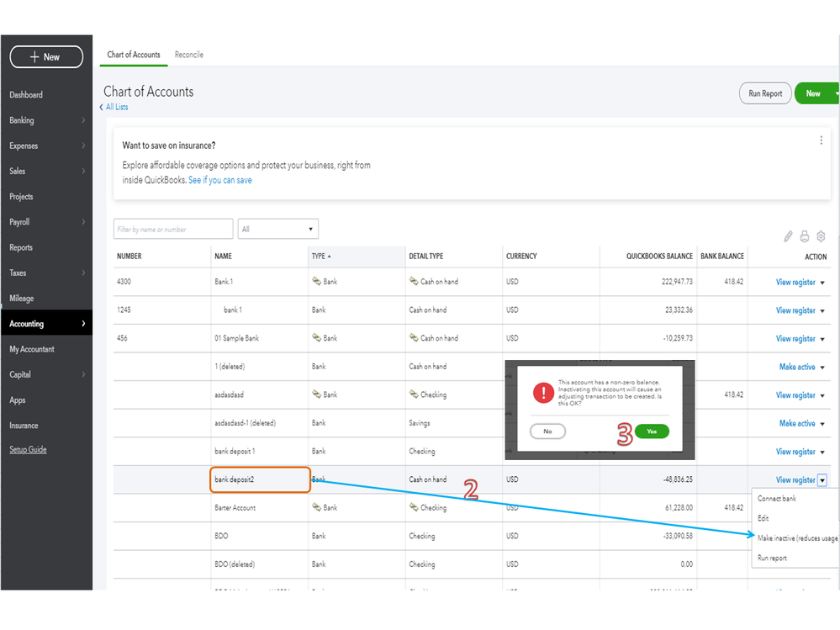Click the Run Report button
The width and height of the screenshot is (840, 630).
coord(765,93)
